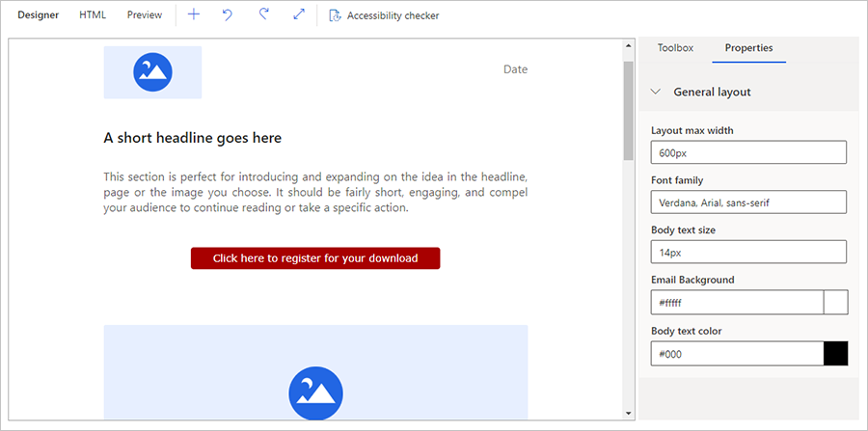868x431 pixels.
Task: Open the Body text color black swatch
Action: [835, 354]
